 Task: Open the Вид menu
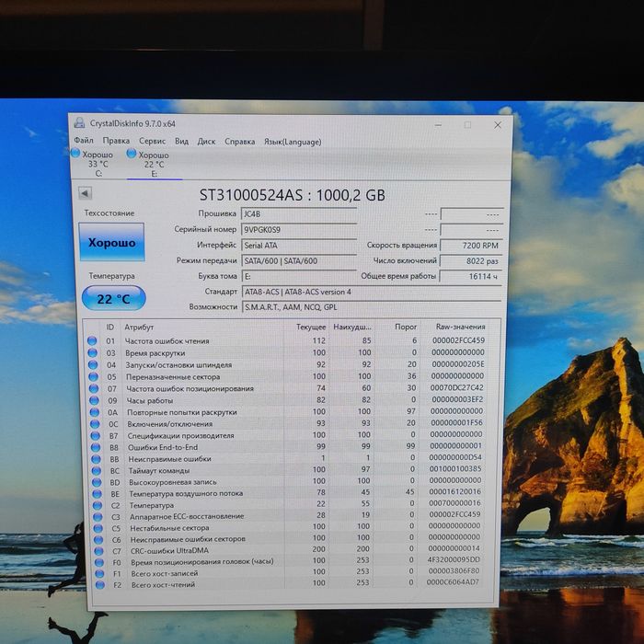[181, 142]
